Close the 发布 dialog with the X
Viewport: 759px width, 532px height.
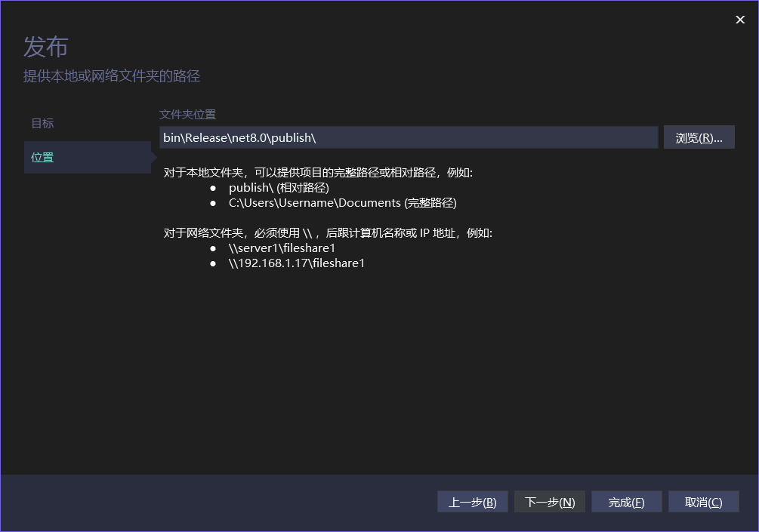click(x=739, y=20)
